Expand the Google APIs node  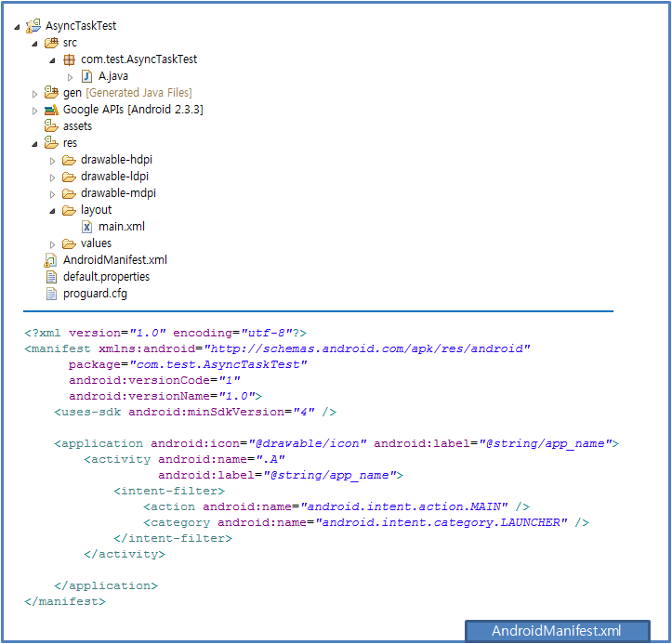coord(34,111)
